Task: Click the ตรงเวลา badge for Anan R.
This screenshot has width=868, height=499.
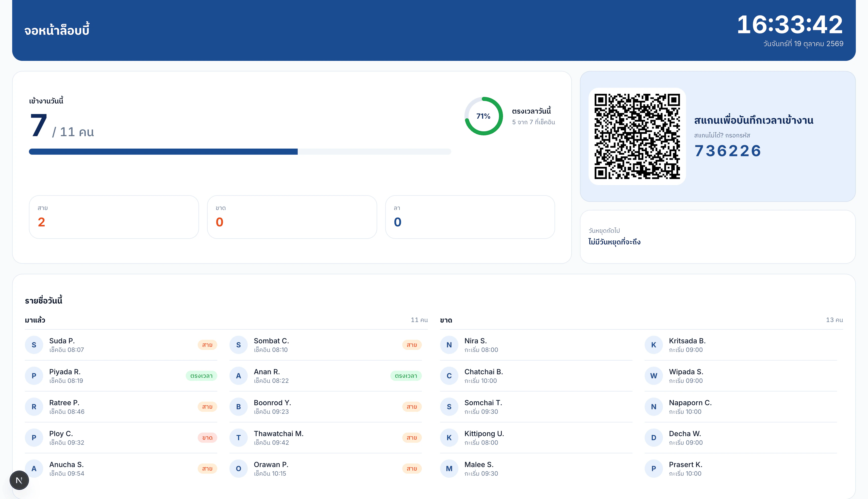Action: click(406, 376)
